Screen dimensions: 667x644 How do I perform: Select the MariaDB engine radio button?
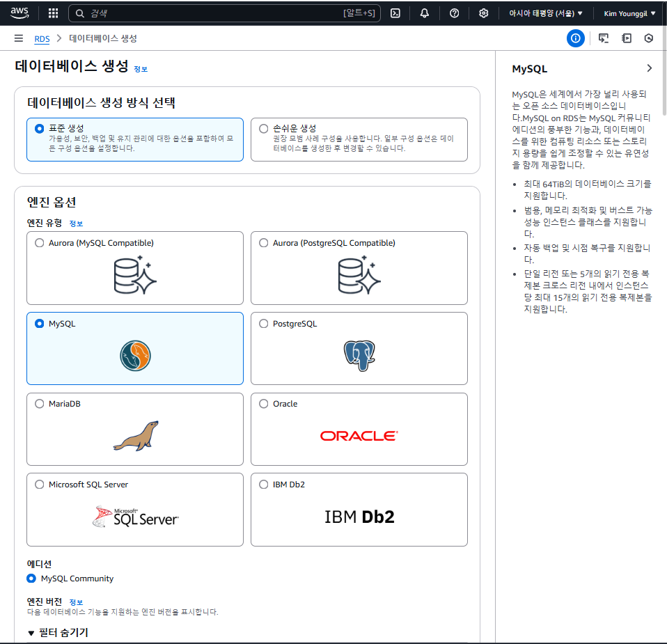[40, 404]
